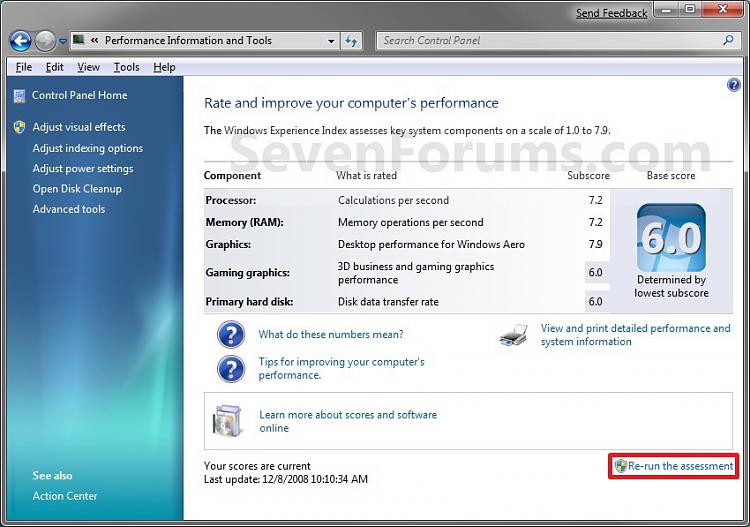Open the Tools menu

coord(126,67)
